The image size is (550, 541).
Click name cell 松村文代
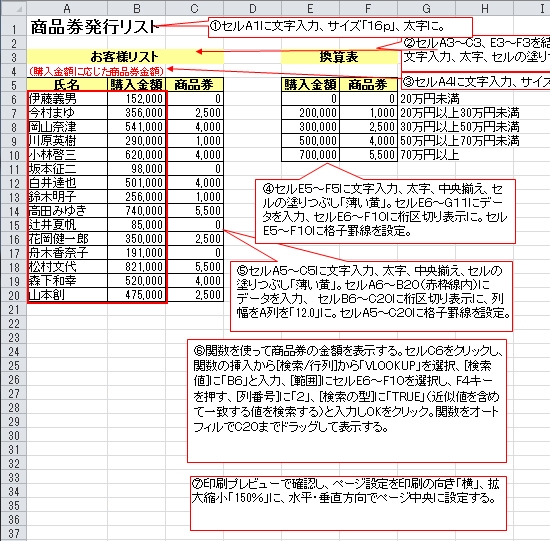[x=67, y=267]
